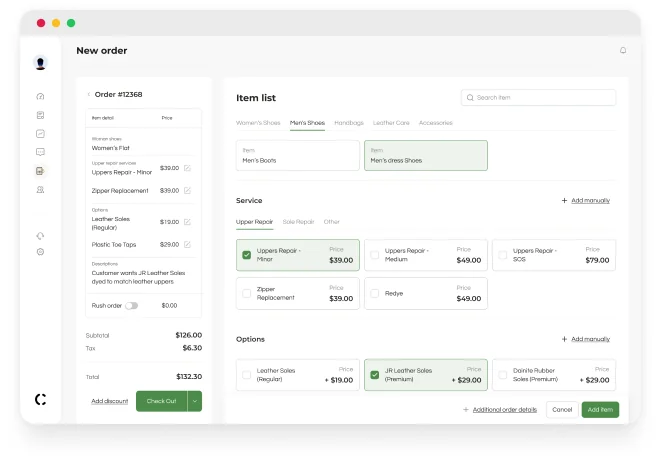This screenshot has width=661, height=464.
Task: Click the app logo at sidebar bottom
Action: 40,400
